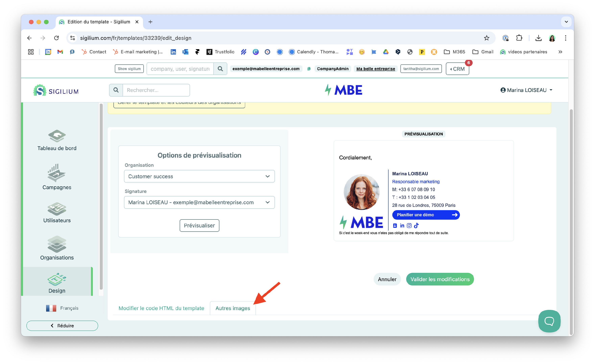595x364 pixels.
Task: Open Organisations sidebar icon
Action: coord(57,244)
